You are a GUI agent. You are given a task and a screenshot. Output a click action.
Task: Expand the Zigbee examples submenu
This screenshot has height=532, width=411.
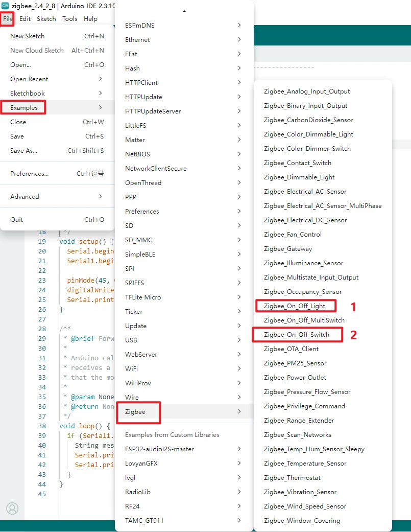click(184, 411)
